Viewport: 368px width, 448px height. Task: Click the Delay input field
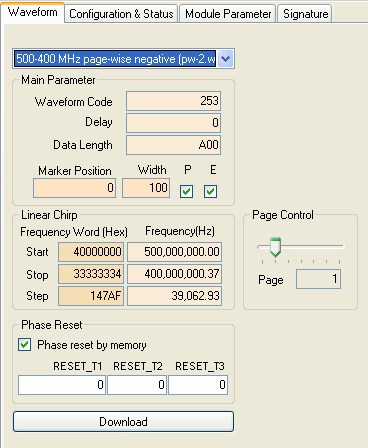[173, 123]
